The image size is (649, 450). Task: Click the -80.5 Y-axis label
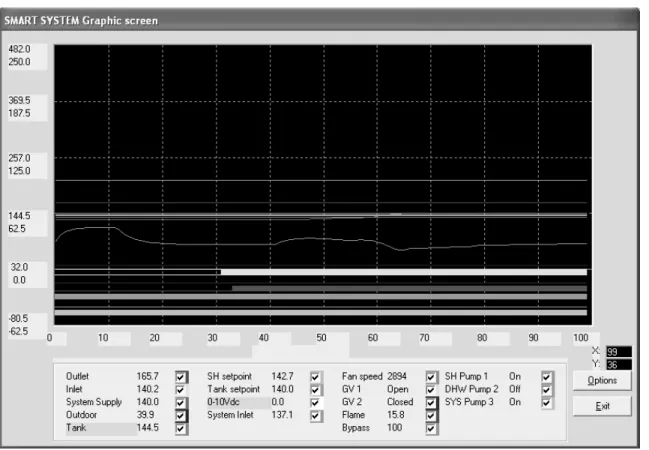19,319
